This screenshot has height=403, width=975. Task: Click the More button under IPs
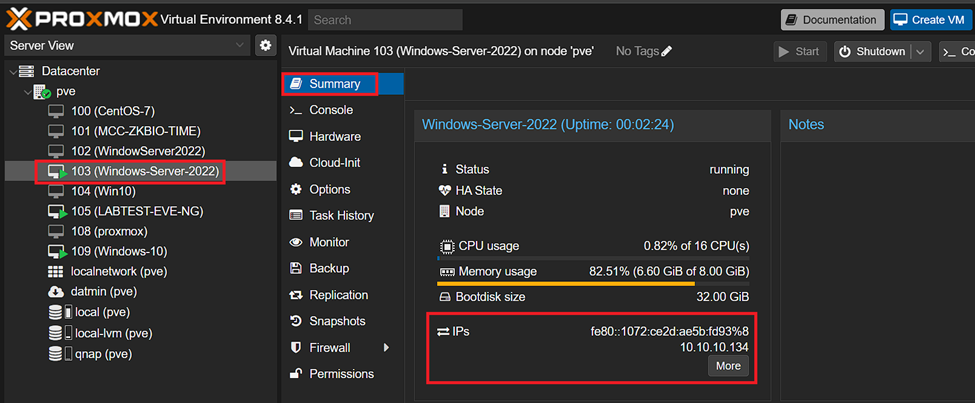pyautogui.click(x=728, y=366)
